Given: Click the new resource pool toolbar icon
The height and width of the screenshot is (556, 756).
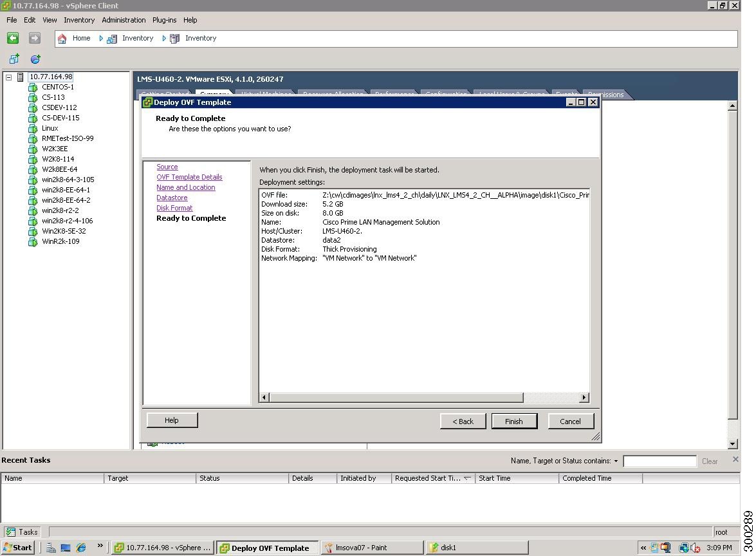Looking at the screenshot, I should [x=35, y=59].
